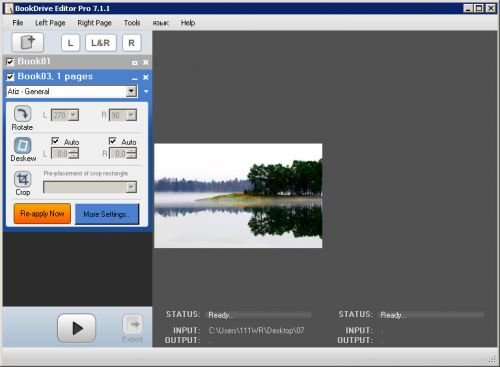Click the Book01 title text
Screen dimensions: 500x367
[x=34, y=61]
